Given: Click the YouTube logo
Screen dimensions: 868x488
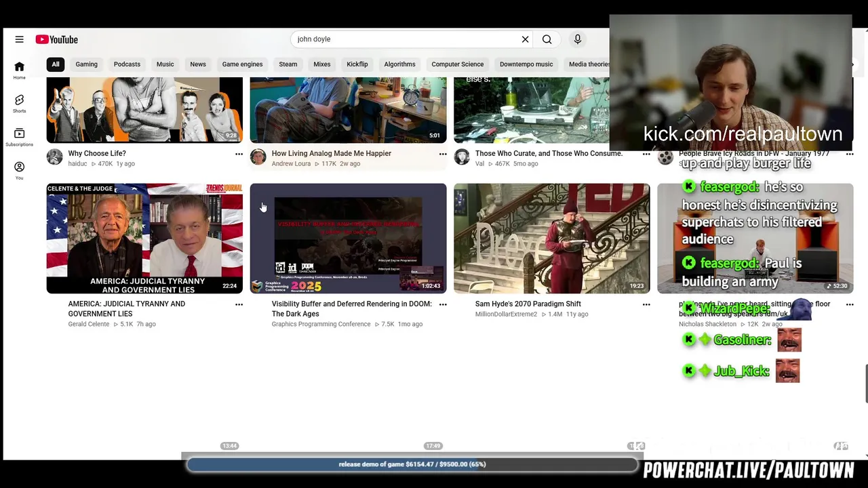Looking at the screenshot, I should [57, 39].
